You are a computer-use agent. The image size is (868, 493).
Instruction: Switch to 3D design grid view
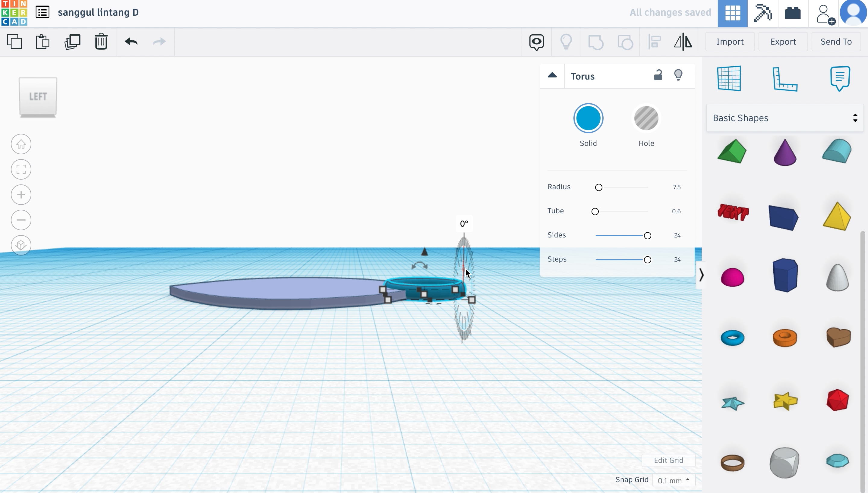[x=733, y=14]
